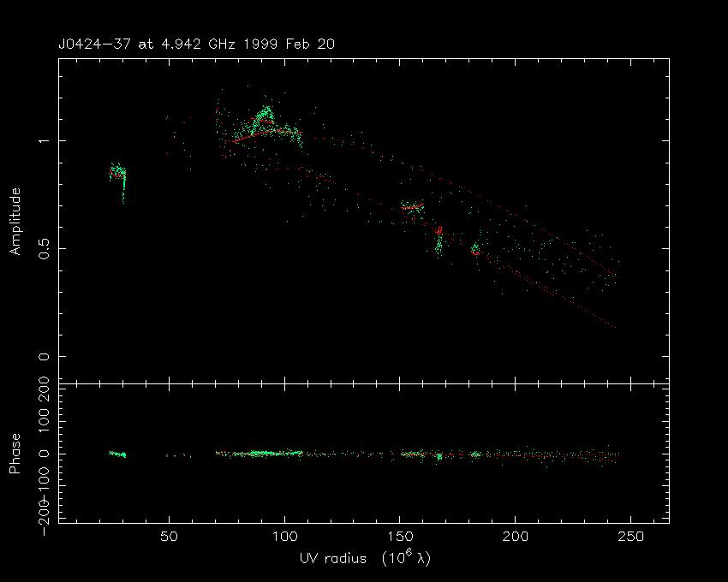Select the amplitude cluster near UV radius 183

click(x=475, y=249)
